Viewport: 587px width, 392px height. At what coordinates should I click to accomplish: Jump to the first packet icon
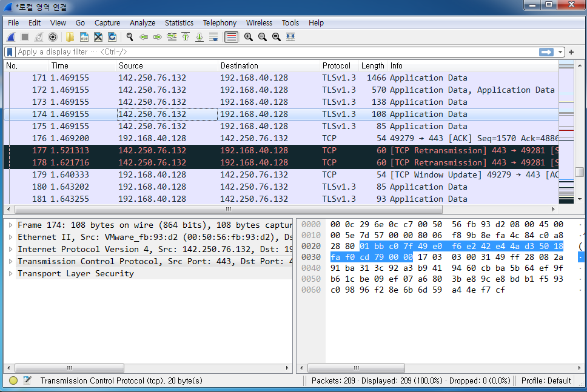[186, 37]
